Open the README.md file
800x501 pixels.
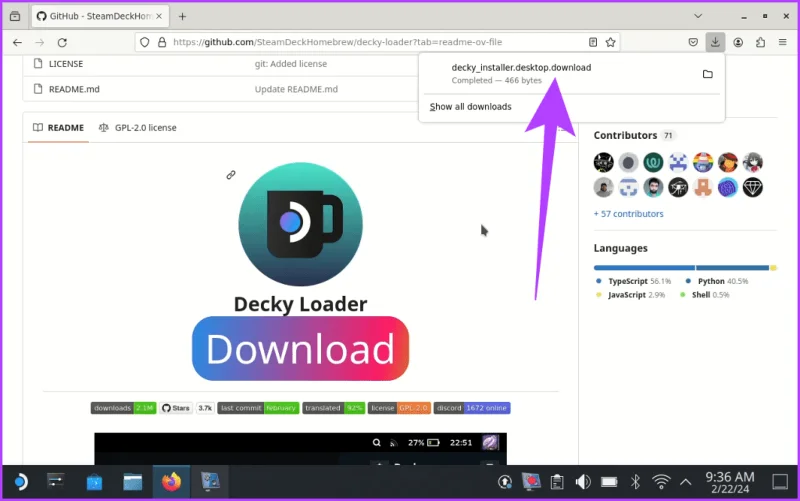click(x=74, y=89)
